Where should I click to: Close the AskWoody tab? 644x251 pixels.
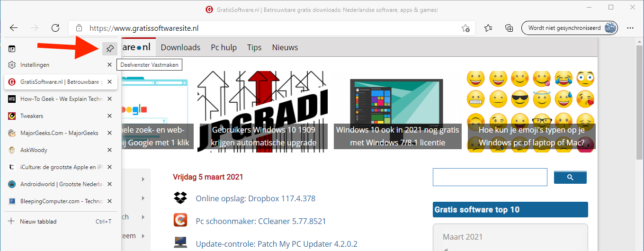pyautogui.click(x=109, y=150)
